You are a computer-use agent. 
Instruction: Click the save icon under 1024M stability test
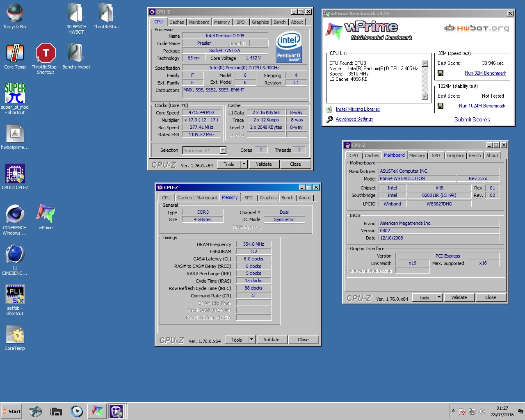pyautogui.click(x=441, y=106)
